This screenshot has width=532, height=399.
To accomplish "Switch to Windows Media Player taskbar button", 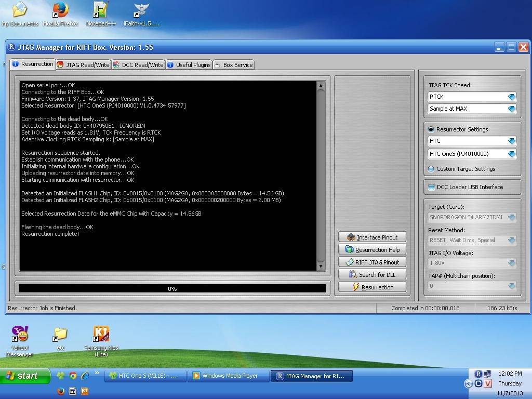I will point(229,376).
